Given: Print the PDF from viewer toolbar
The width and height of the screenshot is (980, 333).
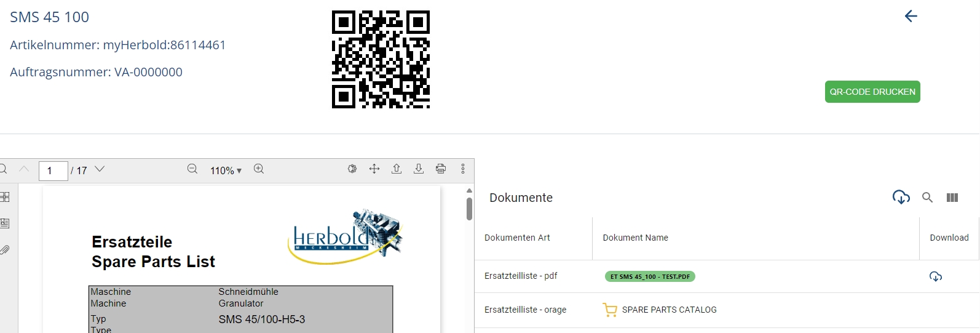Looking at the screenshot, I should pyautogui.click(x=441, y=169).
